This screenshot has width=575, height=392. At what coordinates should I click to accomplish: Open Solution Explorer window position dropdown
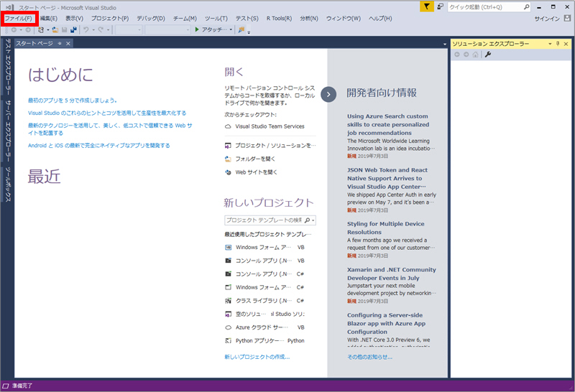[x=550, y=44]
